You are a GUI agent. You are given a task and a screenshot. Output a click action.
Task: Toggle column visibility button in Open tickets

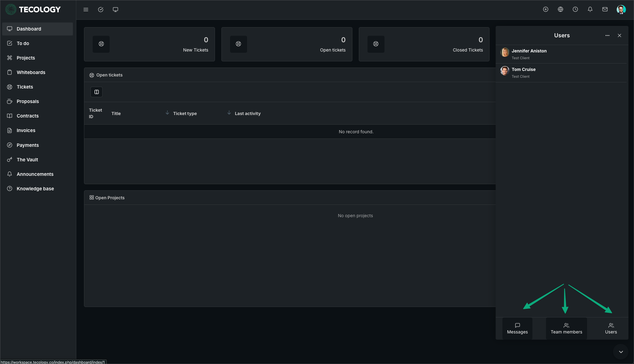pos(97,92)
